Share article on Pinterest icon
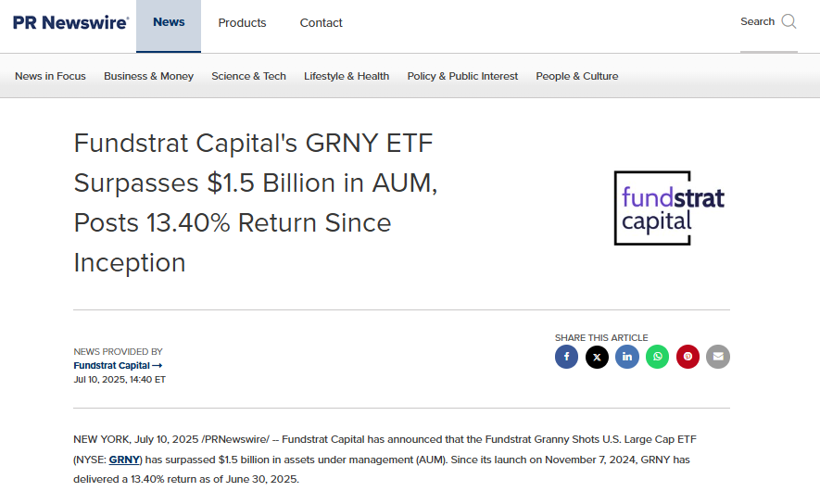 coord(688,357)
